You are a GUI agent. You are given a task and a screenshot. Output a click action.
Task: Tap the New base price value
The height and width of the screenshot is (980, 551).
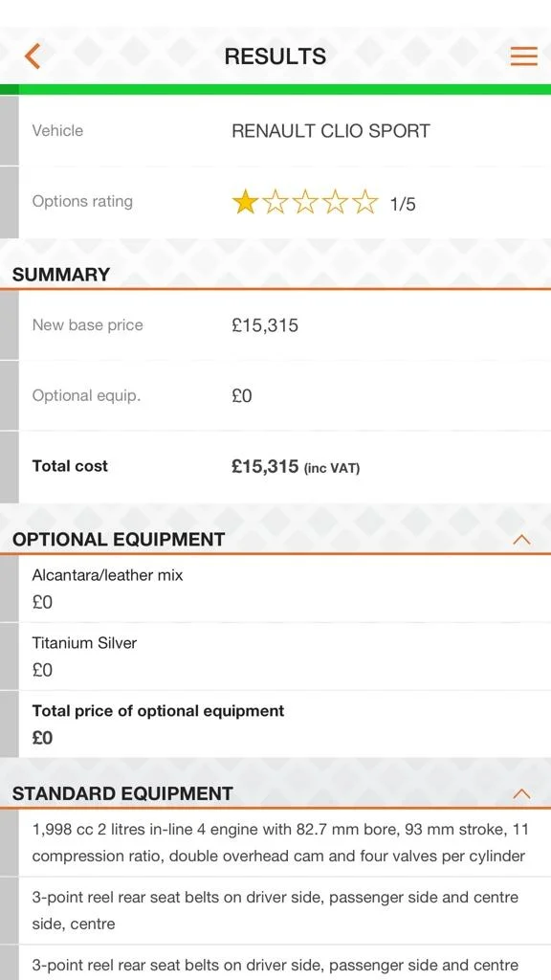(265, 325)
